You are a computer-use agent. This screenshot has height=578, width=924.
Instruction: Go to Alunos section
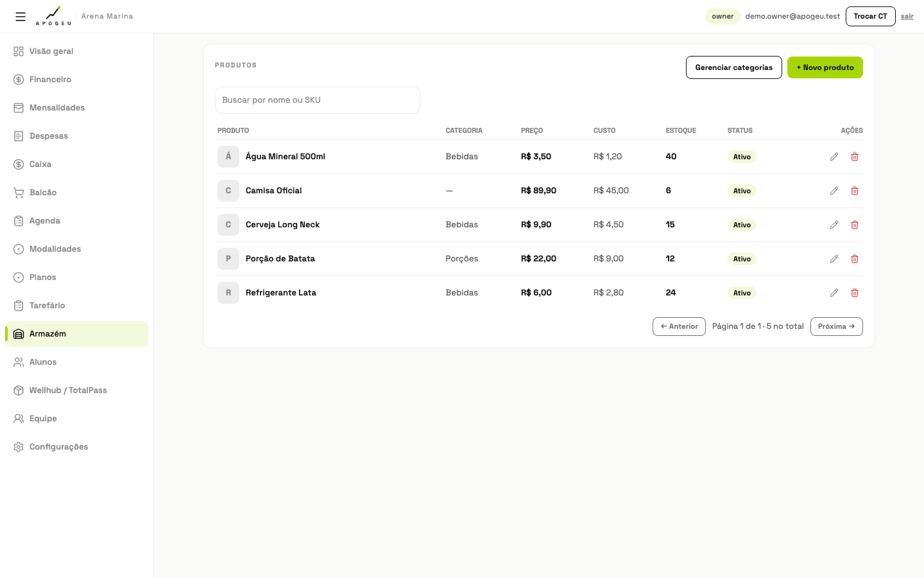[76, 362]
